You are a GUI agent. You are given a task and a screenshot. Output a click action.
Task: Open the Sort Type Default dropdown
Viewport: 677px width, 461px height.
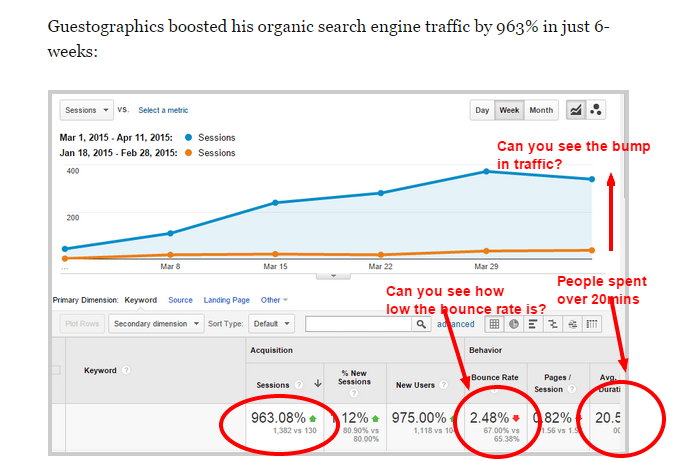pos(272,324)
